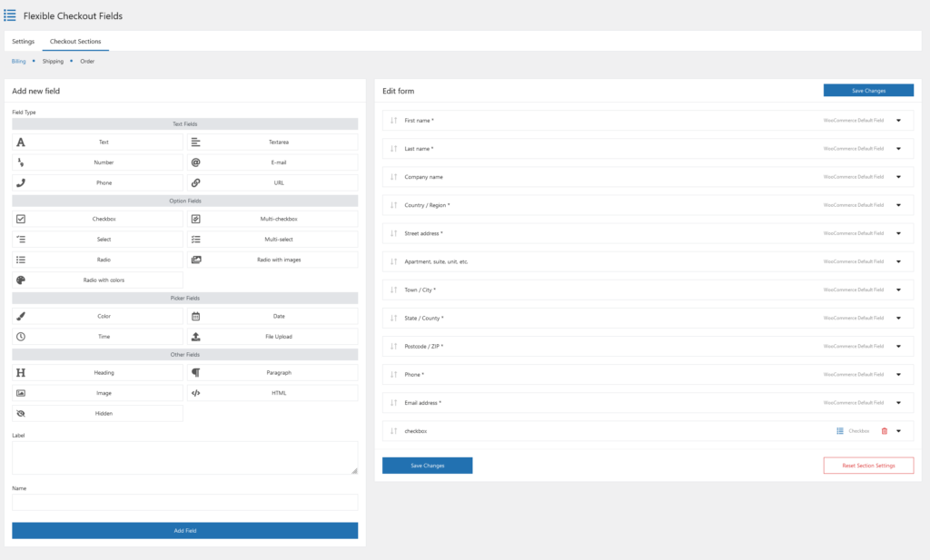Screen dimensions: 930x560
Task: Select the palette icon for Radio with colors
Action: point(21,279)
